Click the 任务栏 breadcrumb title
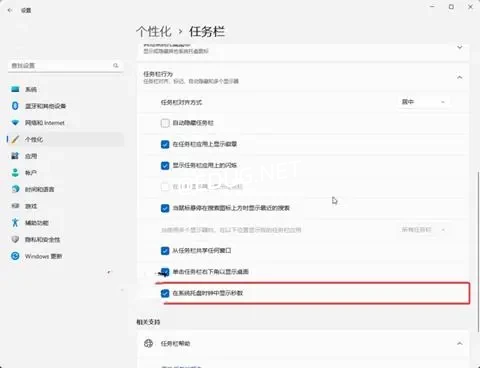 [207, 32]
